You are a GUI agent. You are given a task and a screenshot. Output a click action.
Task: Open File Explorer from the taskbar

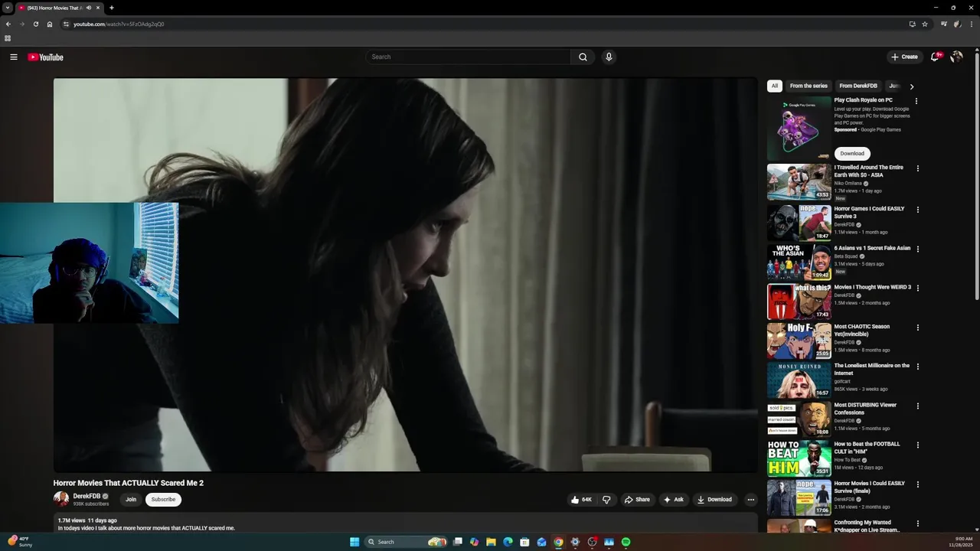pyautogui.click(x=491, y=542)
